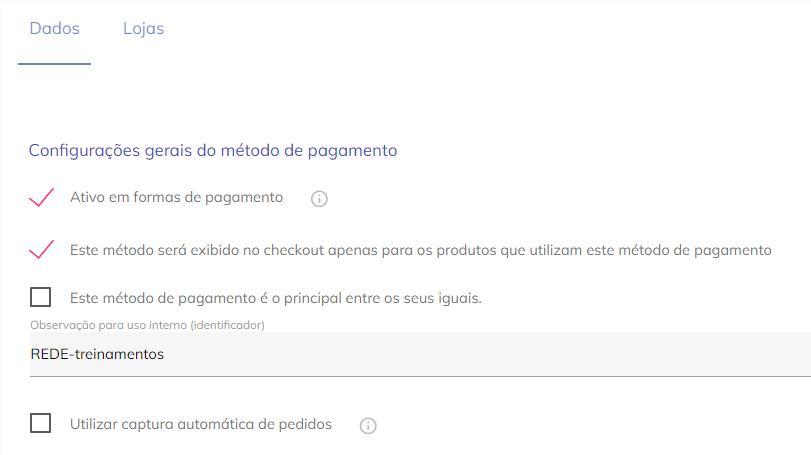Uncheck the pink Ativo em formas checkmark
The image size is (811, 455).
[41, 198]
